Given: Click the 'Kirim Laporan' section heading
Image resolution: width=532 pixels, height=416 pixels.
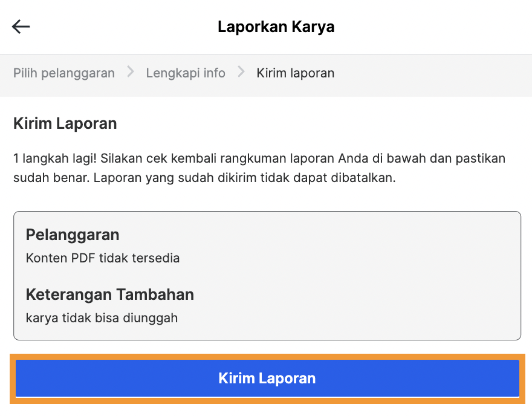Looking at the screenshot, I should point(65,124).
